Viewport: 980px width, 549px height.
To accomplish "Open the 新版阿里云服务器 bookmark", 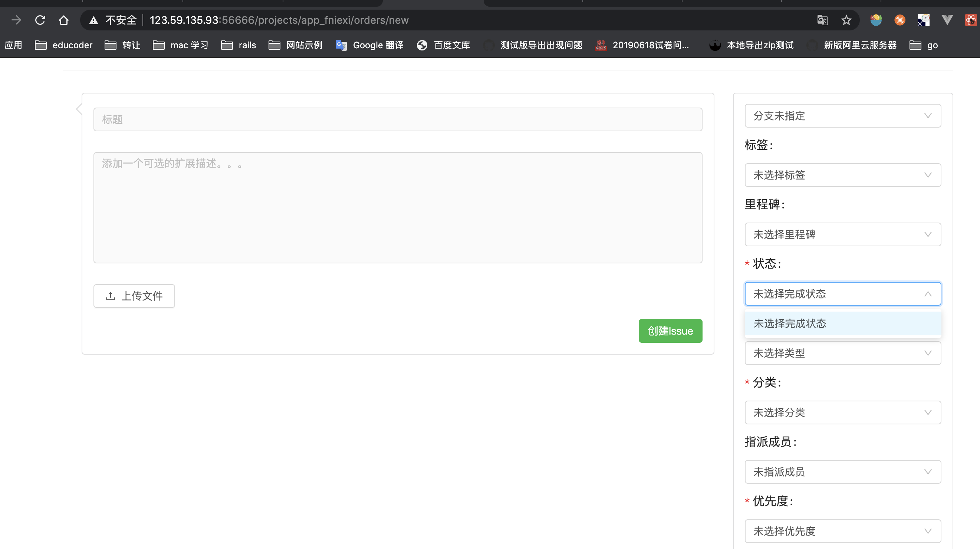I will [x=851, y=45].
